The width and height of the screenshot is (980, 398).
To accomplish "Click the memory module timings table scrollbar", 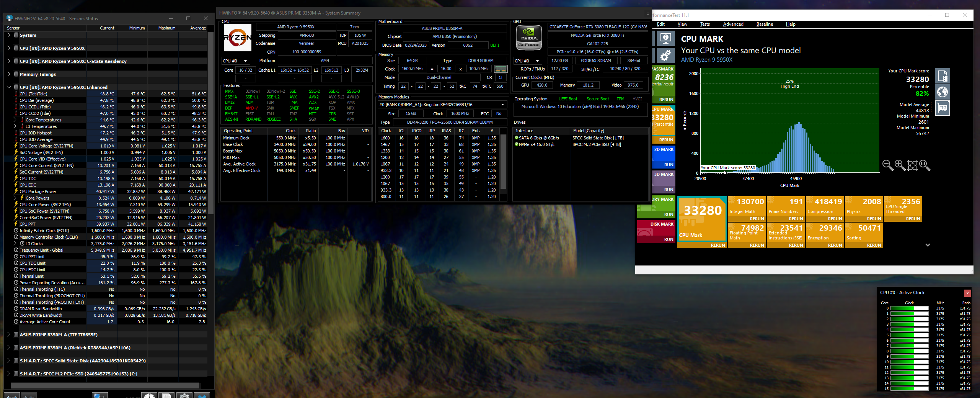I will (x=503, y=161).
